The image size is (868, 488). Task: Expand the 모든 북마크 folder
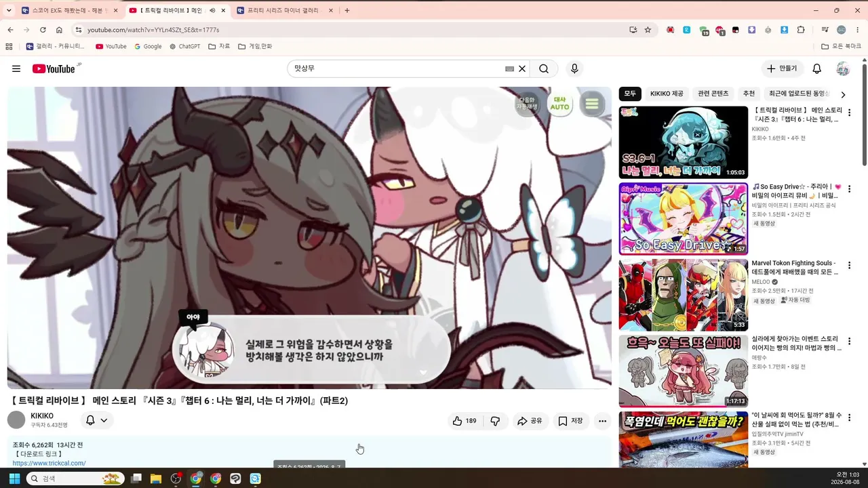(842, 46)
